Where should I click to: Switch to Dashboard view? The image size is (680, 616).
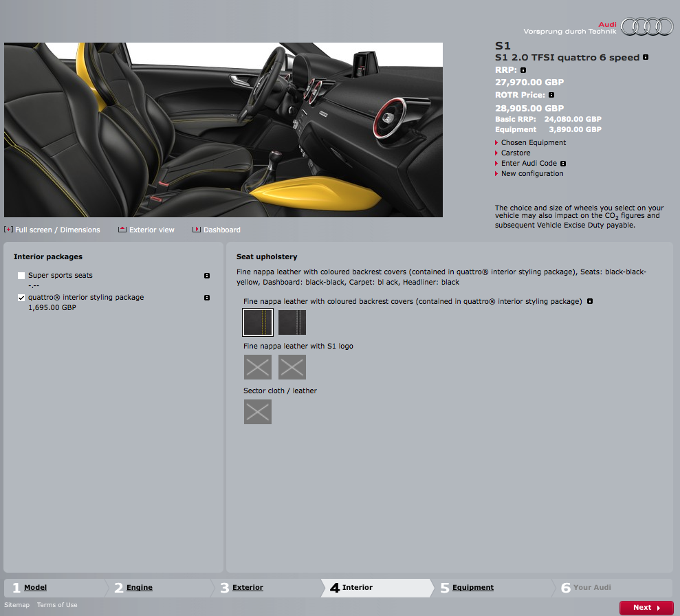(x=221, y=230)
